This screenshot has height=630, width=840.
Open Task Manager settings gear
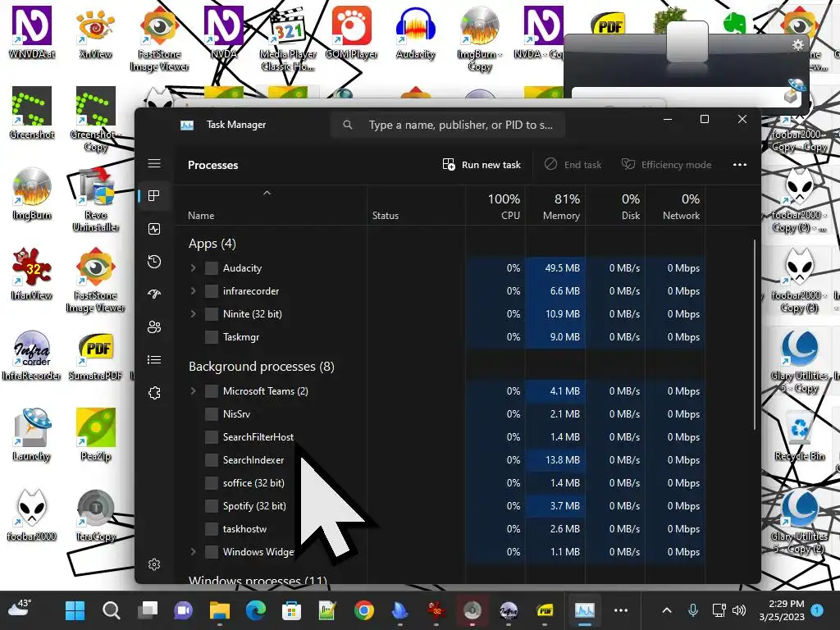tap(154, 564)
